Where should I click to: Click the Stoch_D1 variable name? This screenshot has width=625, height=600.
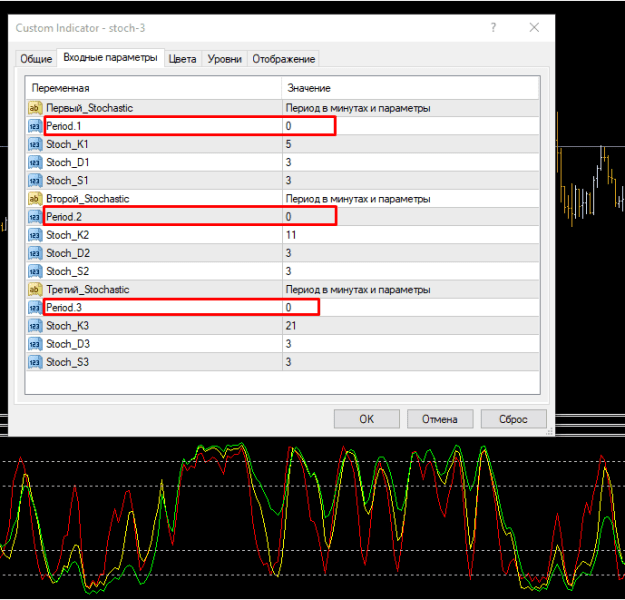[67, 163]
